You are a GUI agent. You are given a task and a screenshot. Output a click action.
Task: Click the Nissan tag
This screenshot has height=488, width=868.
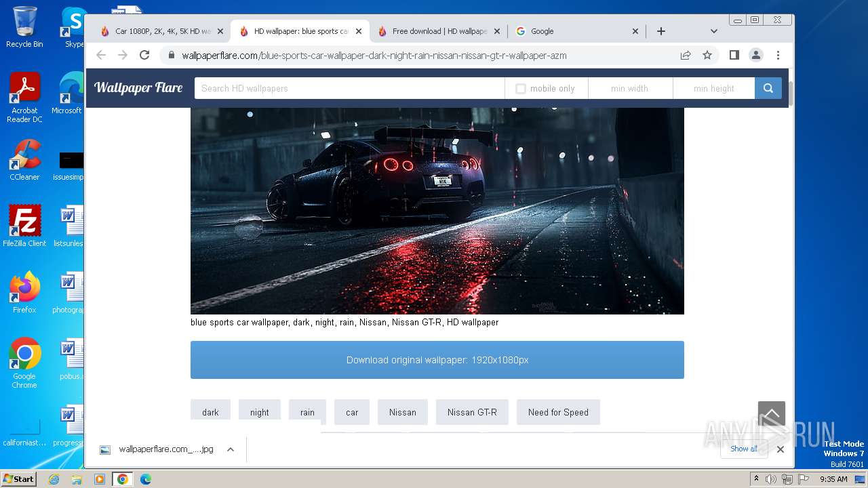click(x=403, y=412)
